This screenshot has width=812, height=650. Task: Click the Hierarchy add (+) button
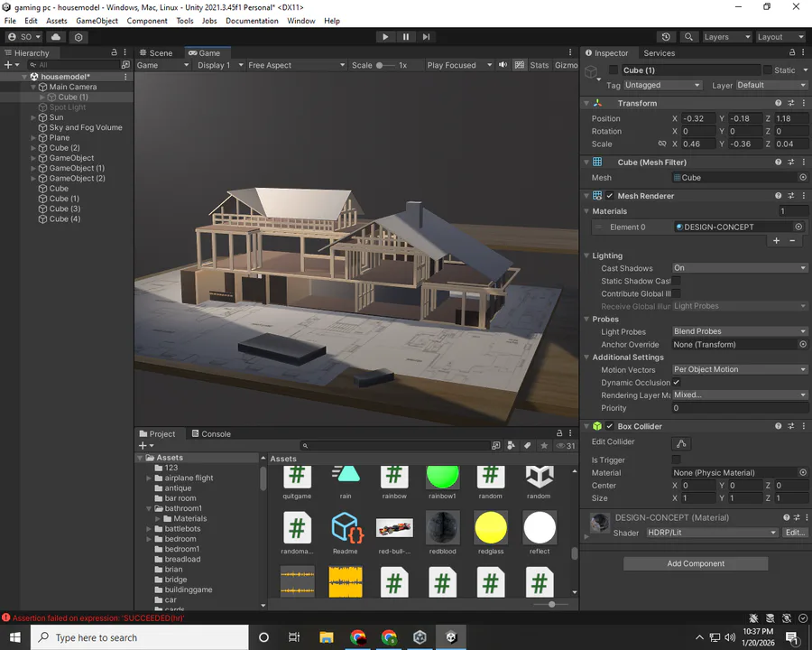pyautogui.click(x=11, y=65)
